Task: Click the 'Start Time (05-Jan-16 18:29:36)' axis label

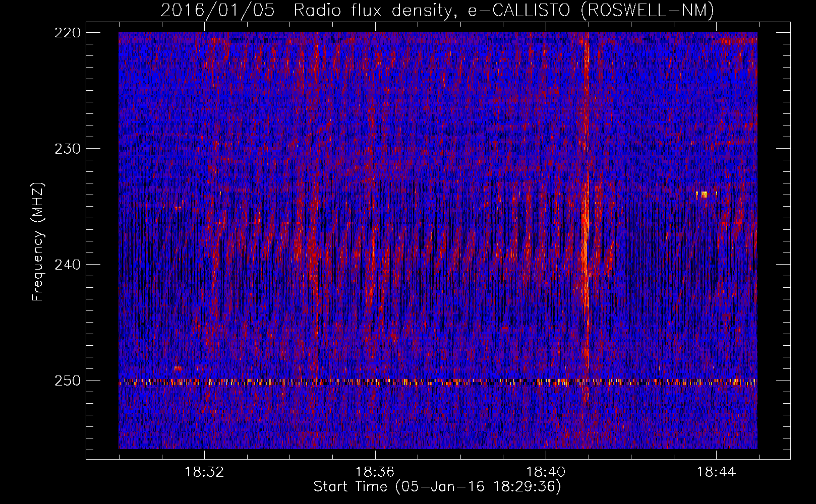Action: tap(437, 487)
